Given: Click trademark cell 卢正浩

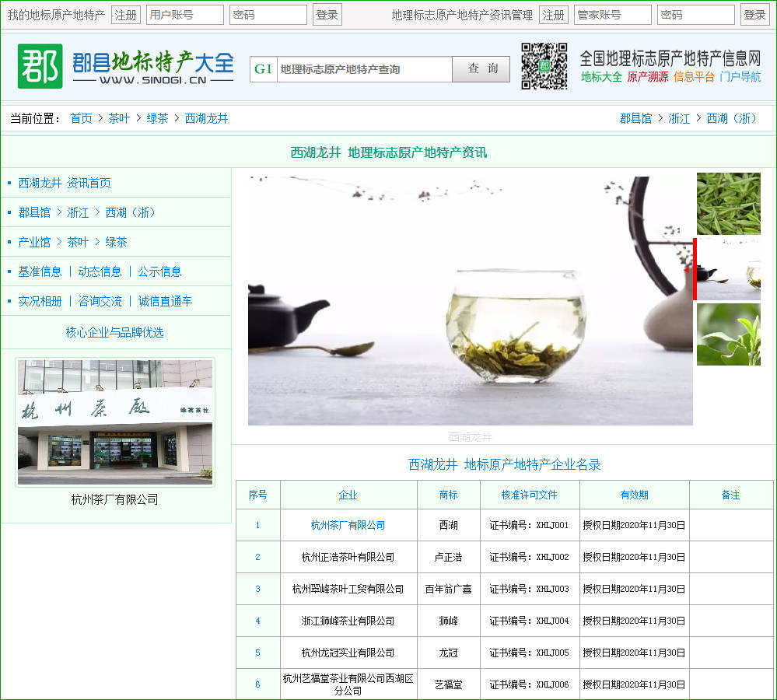Looking at the screenshot, I should pyautogui.click(x=449, y=557).
